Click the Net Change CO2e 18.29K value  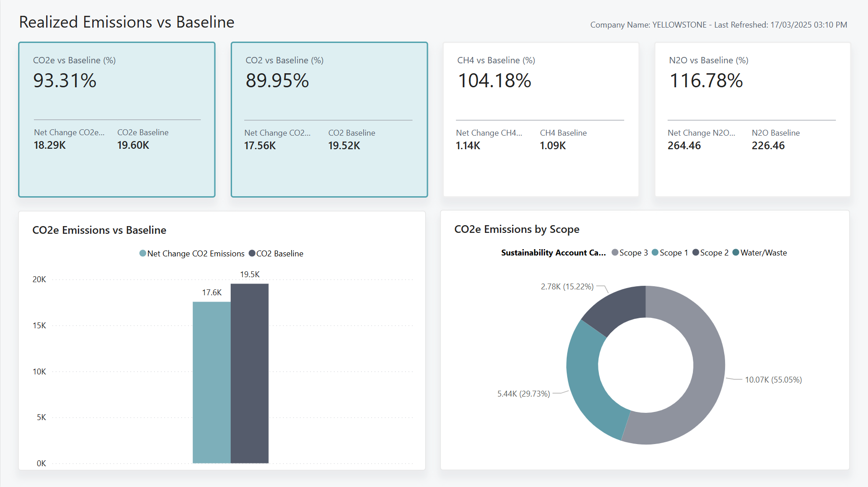tap(50, 145)
